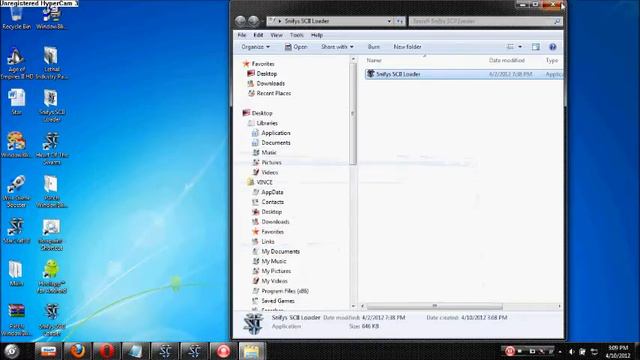Select AppData in the navigation pane
This screenshot has height=360, width=640.
pos(268,192)
